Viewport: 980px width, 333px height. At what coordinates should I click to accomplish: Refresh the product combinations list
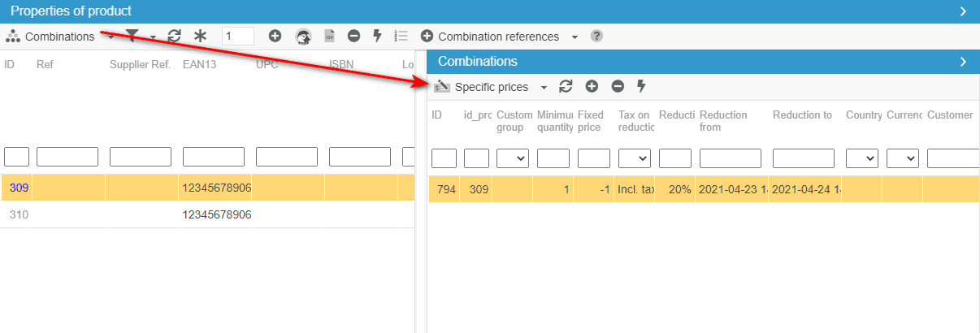tap(174, 36)
